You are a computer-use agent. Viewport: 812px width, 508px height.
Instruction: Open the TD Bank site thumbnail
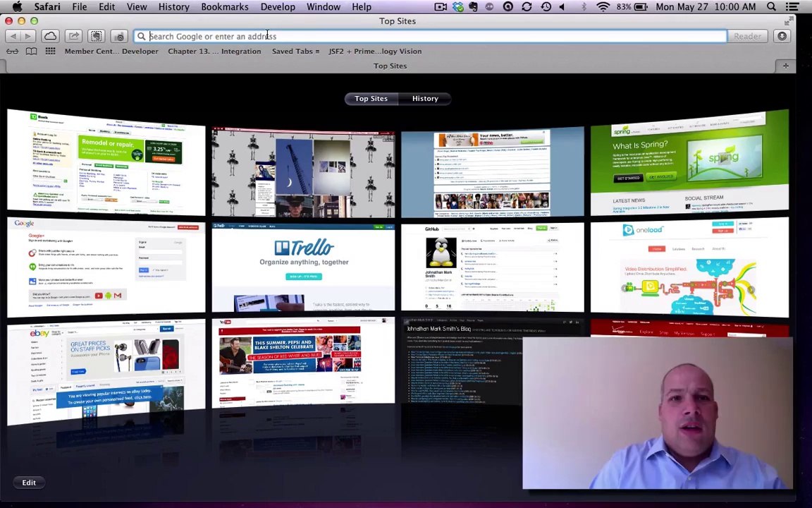tap(106, 163)
